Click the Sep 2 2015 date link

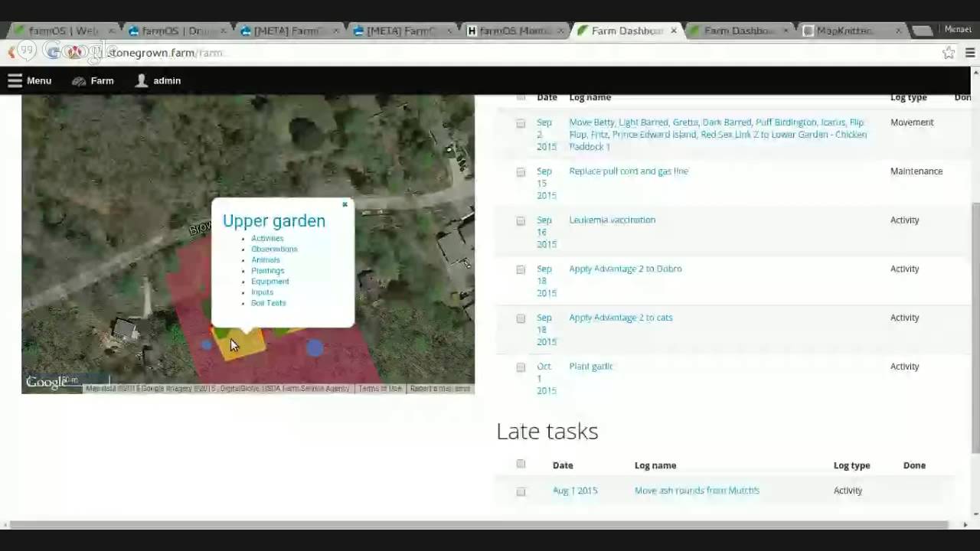[546, 134]
